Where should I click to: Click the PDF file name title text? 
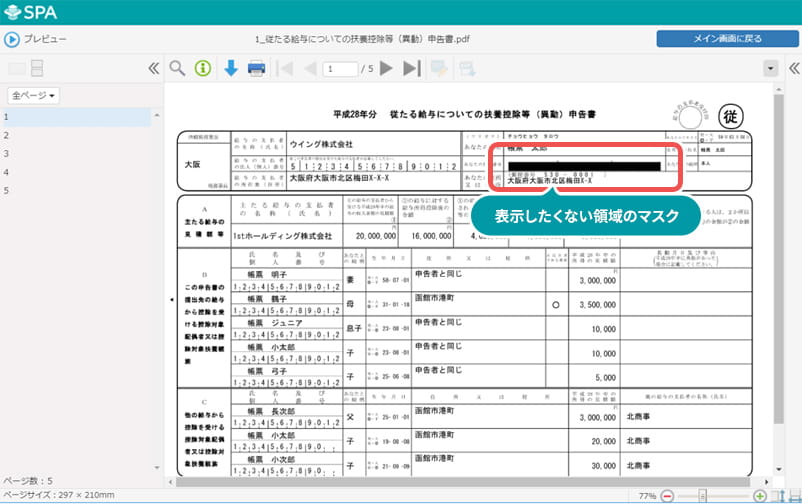[x=362, y=39]
